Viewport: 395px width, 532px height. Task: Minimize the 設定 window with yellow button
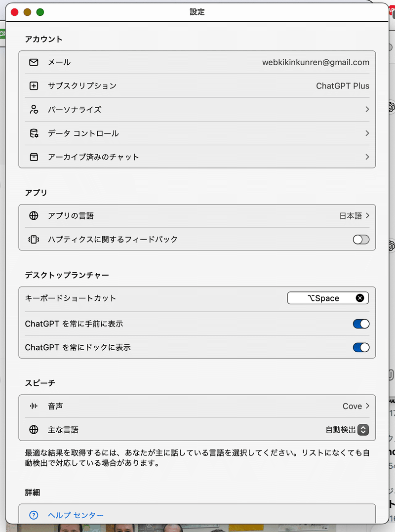[28, 12]
